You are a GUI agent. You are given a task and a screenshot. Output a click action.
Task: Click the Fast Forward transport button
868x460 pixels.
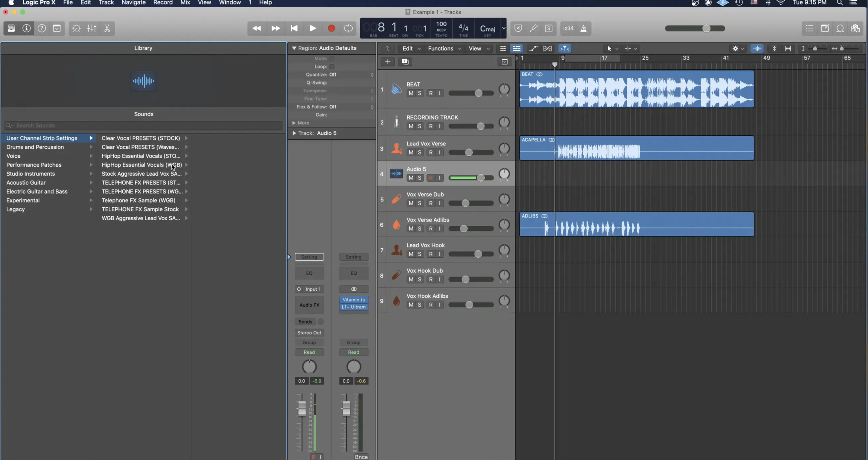click(x=276, y=28)
